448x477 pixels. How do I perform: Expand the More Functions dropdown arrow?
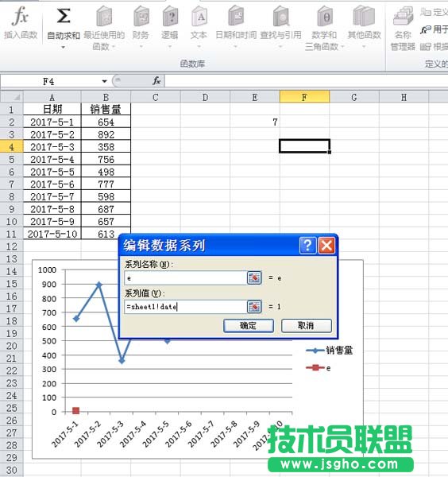(x=364, y=47)
